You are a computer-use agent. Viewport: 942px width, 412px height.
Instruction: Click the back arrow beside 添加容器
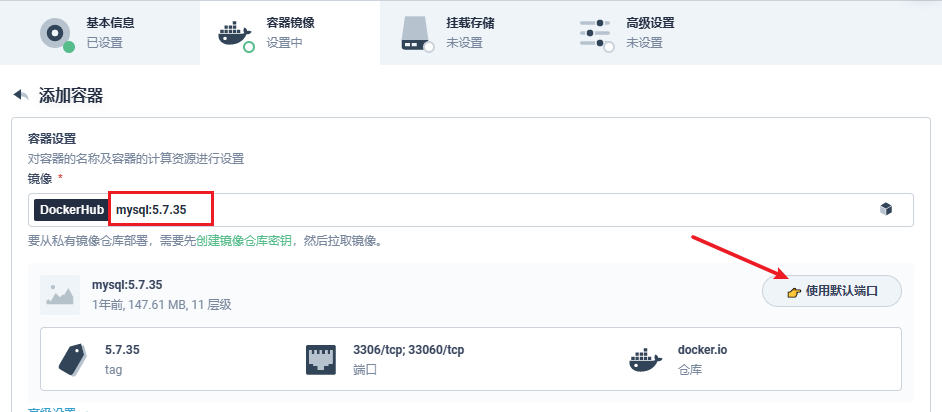pyautogui.click(x=20, y=95)
